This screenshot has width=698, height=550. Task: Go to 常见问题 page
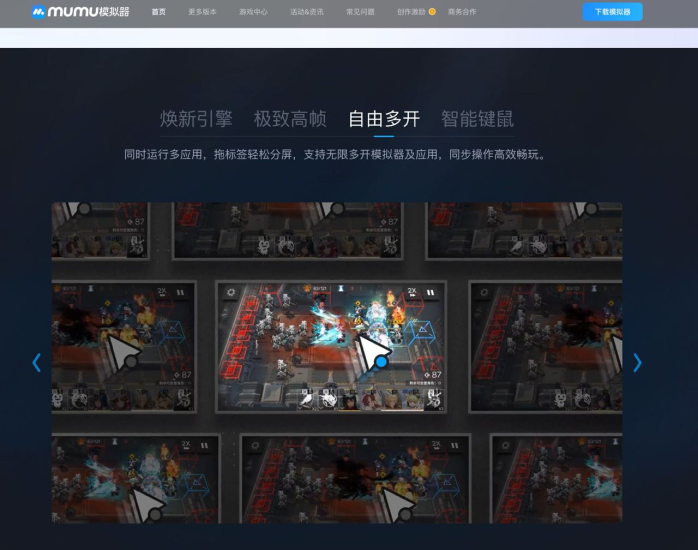[x=360, y=12]
